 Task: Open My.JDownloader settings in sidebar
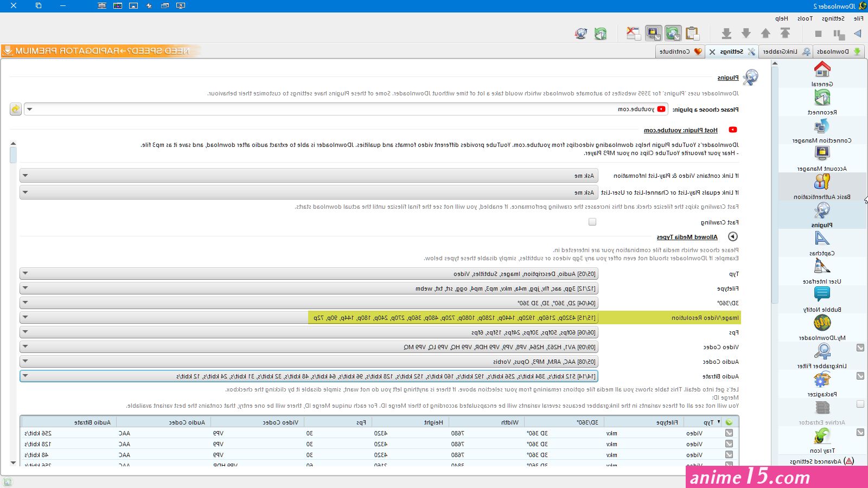pos(822,328)
